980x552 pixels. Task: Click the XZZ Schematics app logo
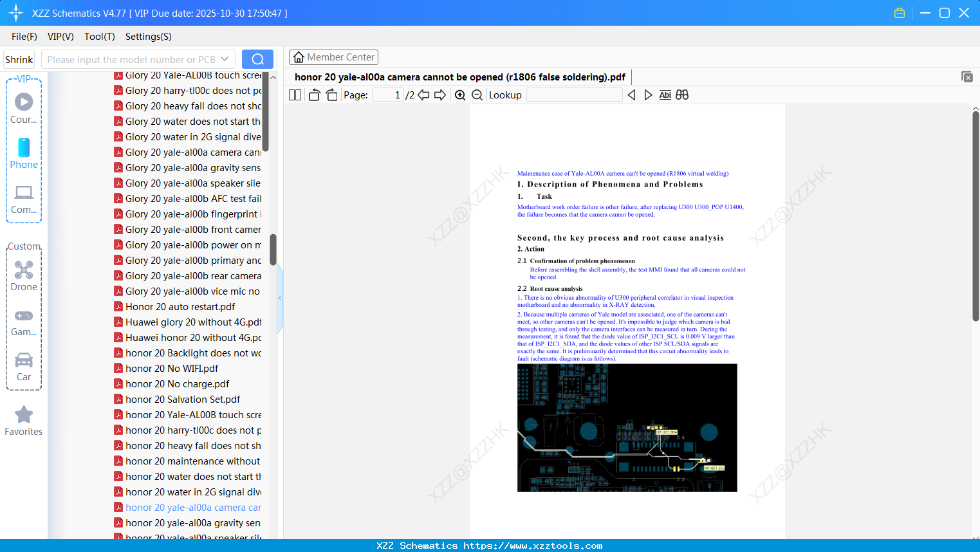16,13
